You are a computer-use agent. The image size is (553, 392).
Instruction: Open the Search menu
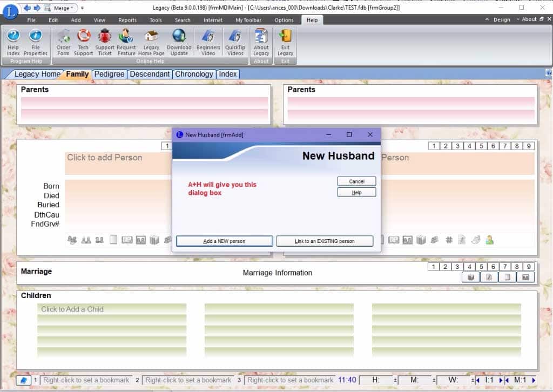(183, 20)
